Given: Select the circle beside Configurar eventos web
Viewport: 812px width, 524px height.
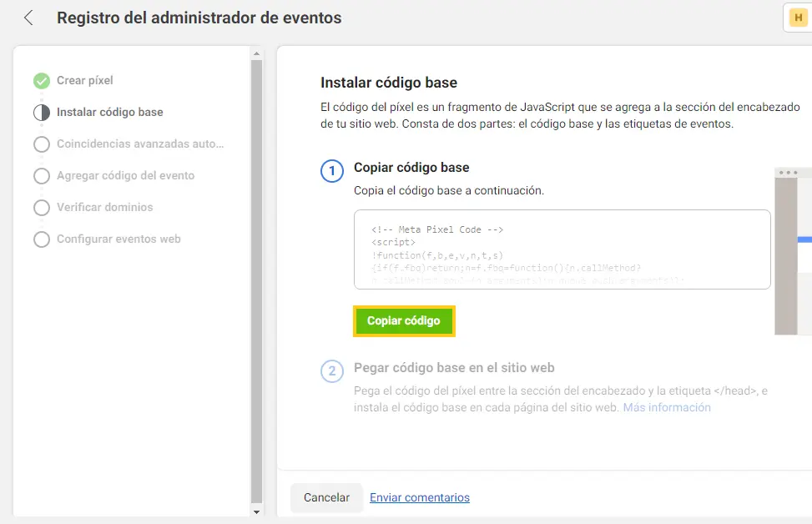Looking at the screenshot, I should click(42, 239).
